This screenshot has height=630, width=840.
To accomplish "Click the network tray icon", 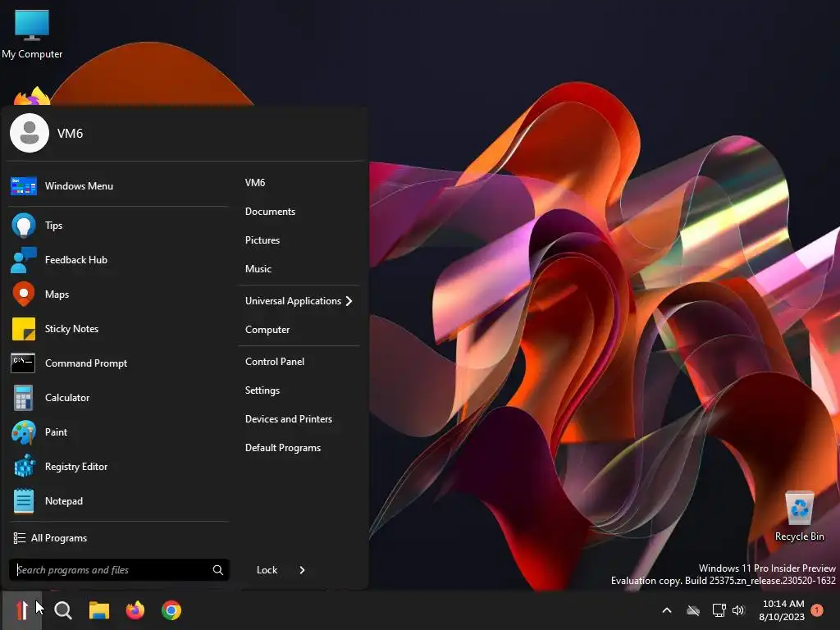I will click(719, 610).
